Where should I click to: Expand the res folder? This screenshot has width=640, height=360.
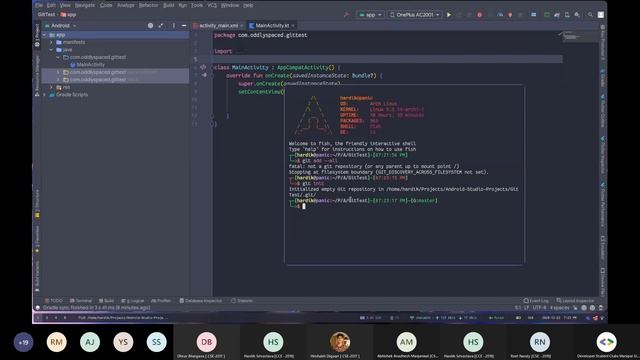51,87
